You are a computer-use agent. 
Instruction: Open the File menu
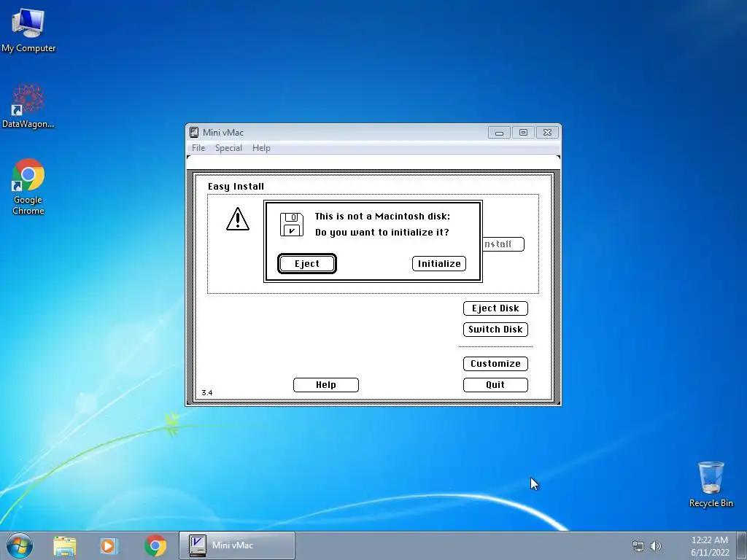tap(198, 148)
